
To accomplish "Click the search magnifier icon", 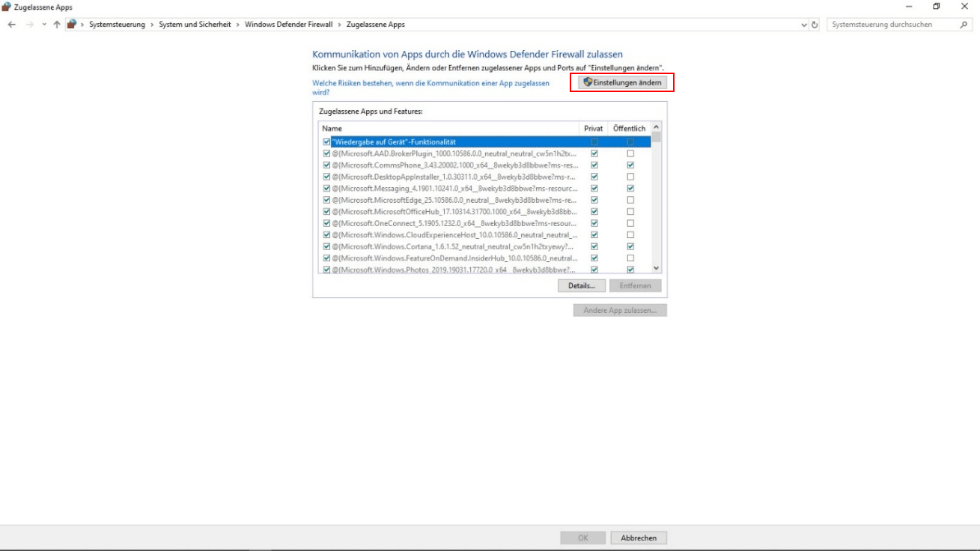I will pyautogui.click(x=964, y=25).
